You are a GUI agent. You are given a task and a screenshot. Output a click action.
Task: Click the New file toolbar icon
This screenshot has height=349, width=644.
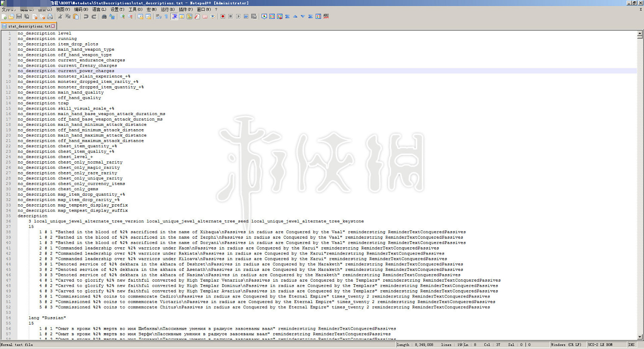click(4, 17)
